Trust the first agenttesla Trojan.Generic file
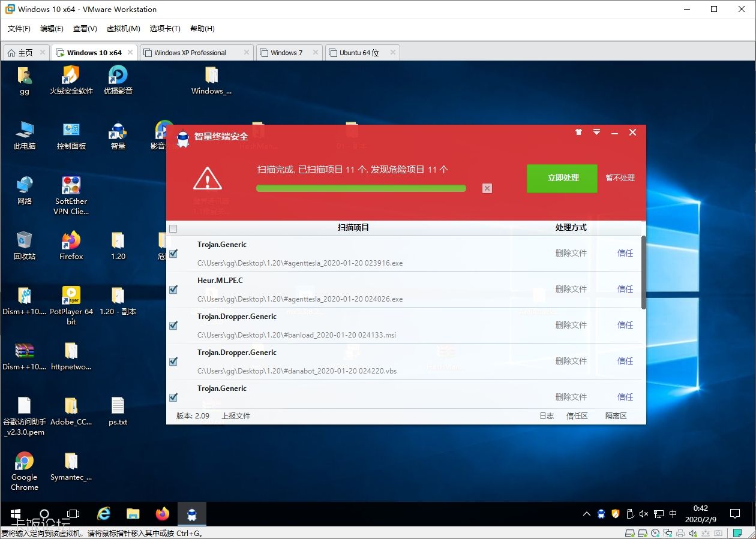756x539 pixels. click(625, 253)
